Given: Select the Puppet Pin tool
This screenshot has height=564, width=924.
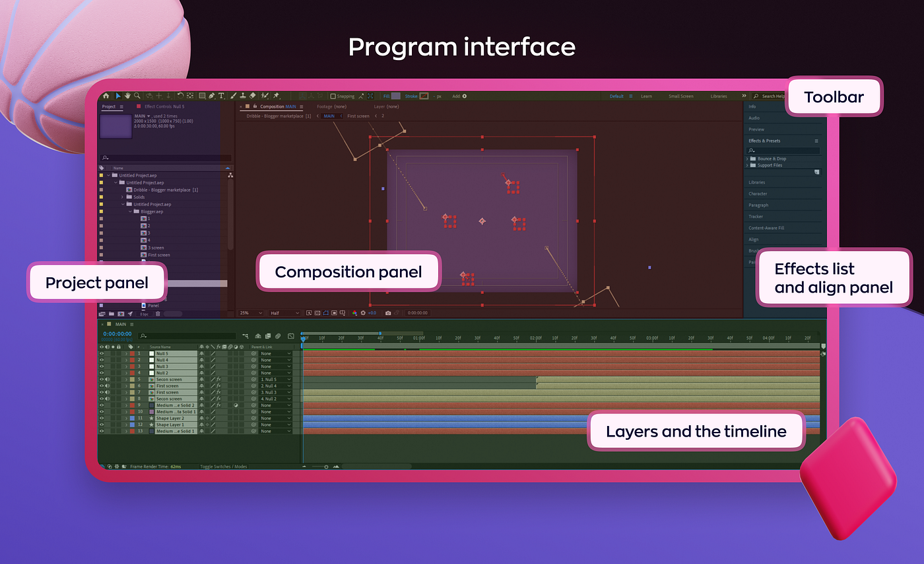Looking at the screenshot, I should (276, 96).
